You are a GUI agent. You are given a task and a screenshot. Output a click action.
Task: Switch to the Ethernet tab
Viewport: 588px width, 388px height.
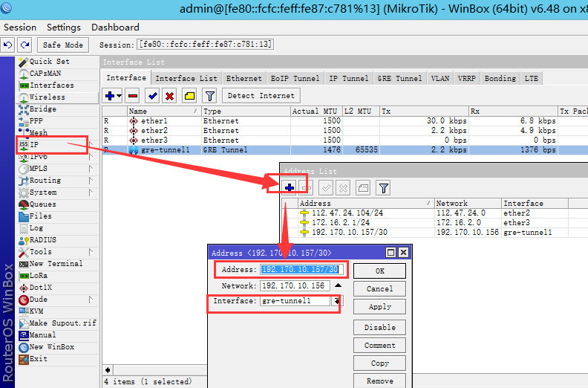tap(244, 79)
